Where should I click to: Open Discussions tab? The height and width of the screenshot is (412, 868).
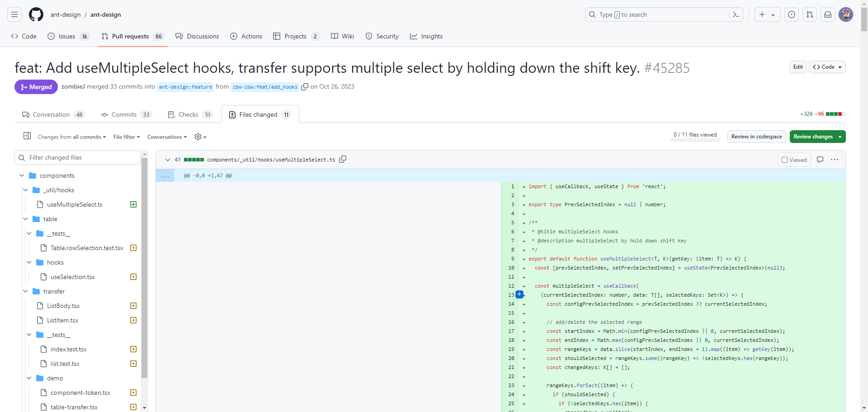pyautogui.click(x=197, y=36)
